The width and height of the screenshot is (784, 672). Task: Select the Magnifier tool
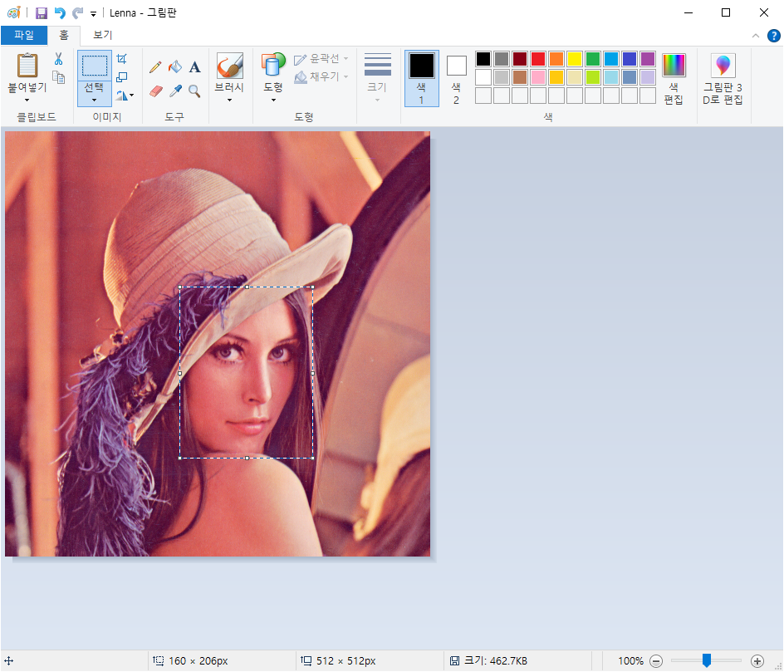(x=194, y=91)
